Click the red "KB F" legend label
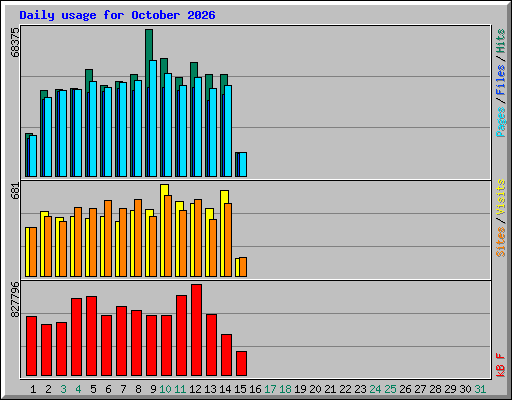 [x=501, y=365]
